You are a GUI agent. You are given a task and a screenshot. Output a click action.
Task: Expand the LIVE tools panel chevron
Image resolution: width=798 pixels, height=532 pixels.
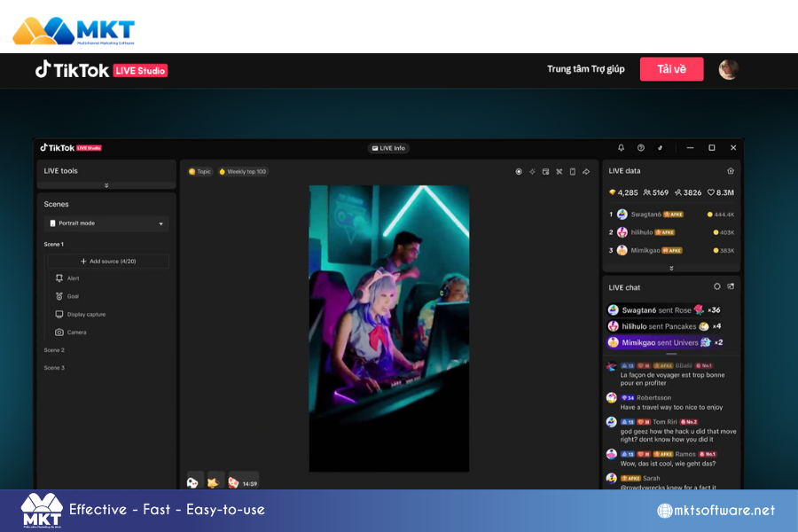point(106,185)
